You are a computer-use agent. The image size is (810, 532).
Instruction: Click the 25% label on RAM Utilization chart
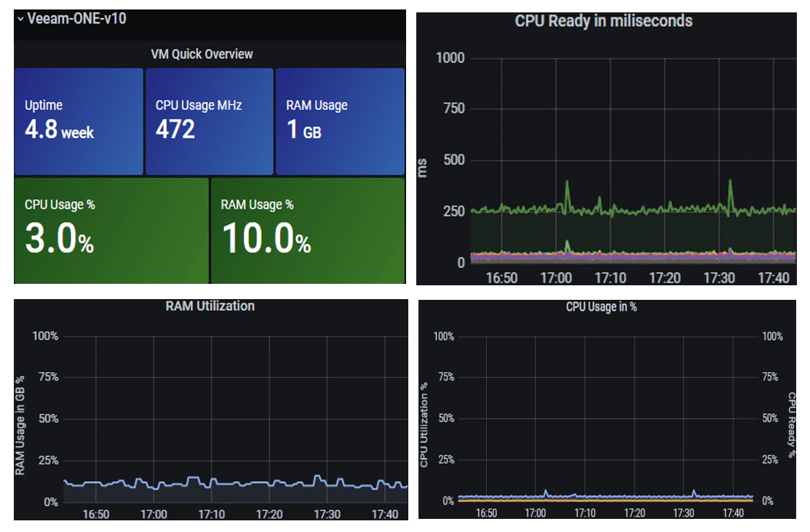click(49, 460)
